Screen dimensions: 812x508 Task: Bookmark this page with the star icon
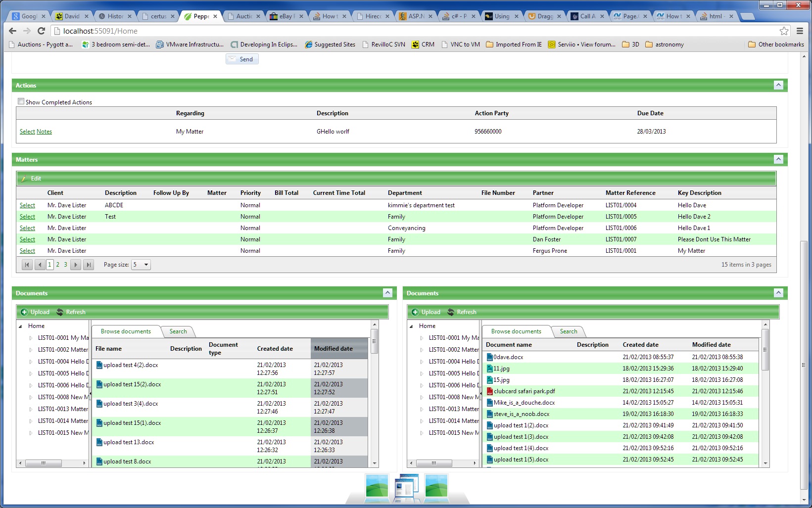click(784, 31)
